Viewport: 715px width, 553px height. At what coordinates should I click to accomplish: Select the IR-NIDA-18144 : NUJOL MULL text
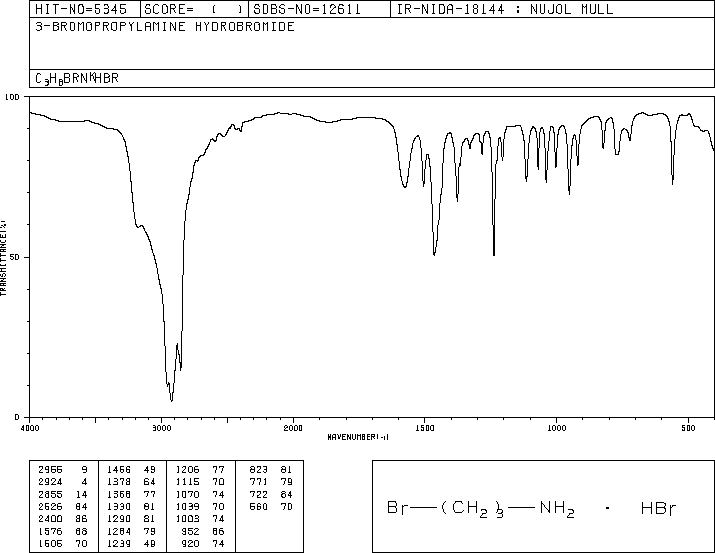click(x=505, y=9)
